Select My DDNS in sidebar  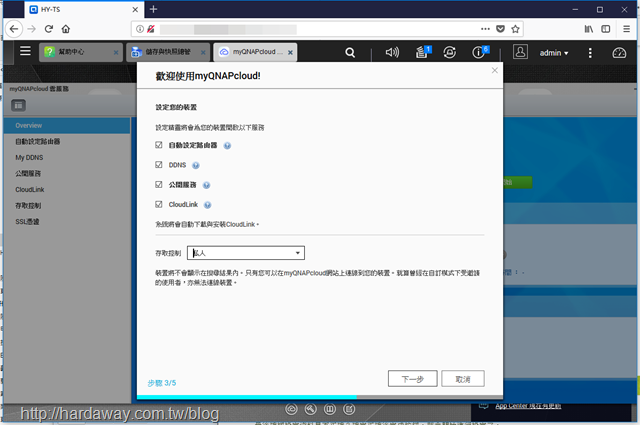pyautogui.click(x=67, y=158)
